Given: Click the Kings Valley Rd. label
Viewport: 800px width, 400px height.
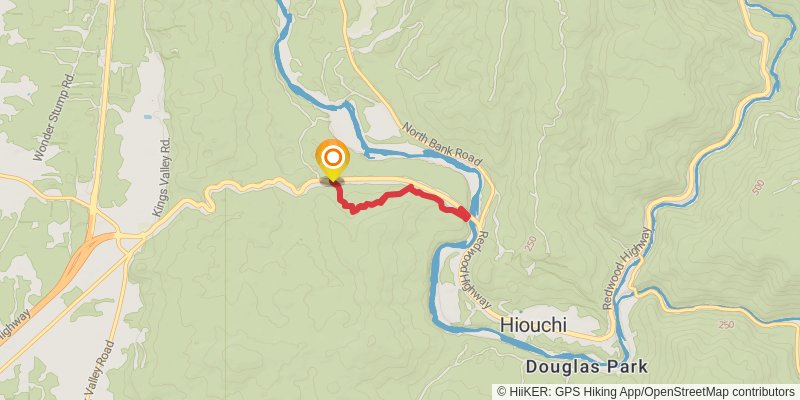Looking at the screenshot, I should click(164, 178).
